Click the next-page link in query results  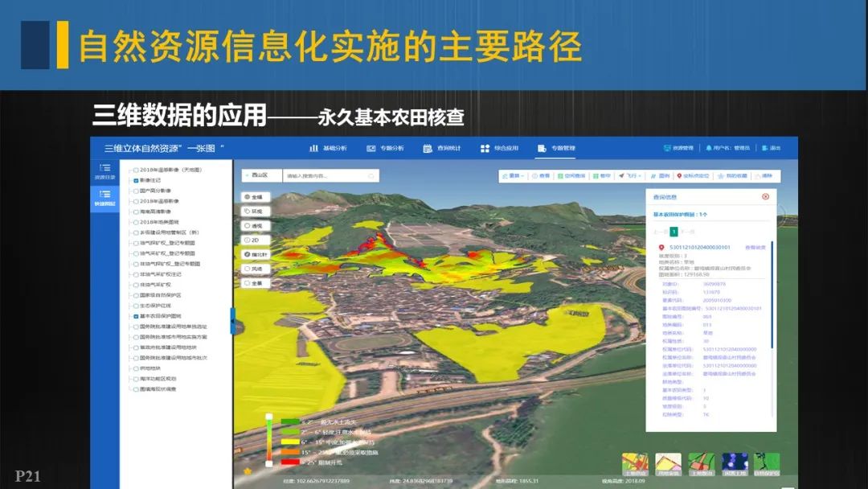(x=687, y=232)
